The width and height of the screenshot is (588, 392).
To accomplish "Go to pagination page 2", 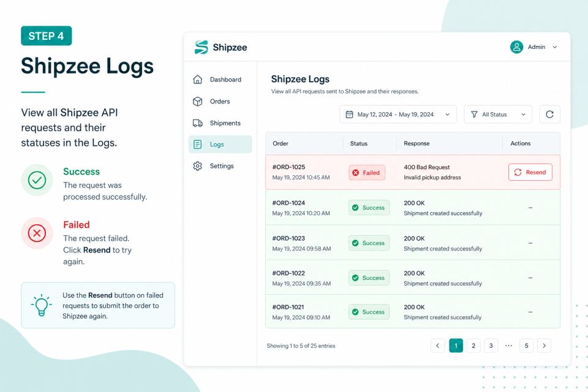I will 473,345.
